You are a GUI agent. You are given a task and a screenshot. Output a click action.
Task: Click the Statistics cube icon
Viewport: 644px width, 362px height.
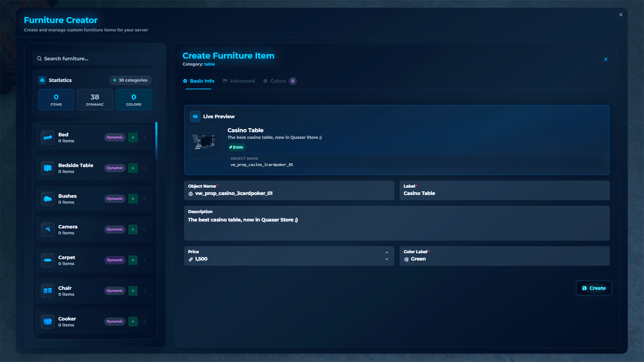(x=42, y=80)
